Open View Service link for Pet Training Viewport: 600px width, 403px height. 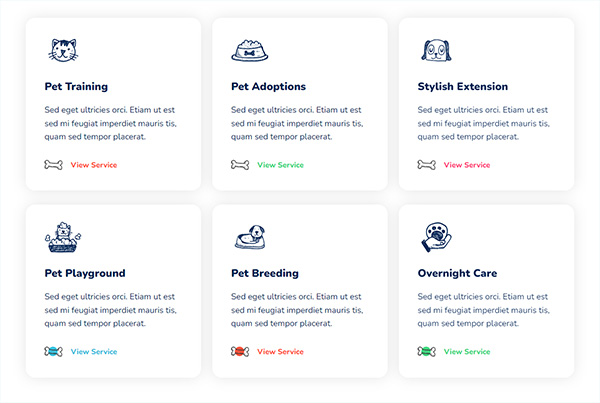coord(94,165)
